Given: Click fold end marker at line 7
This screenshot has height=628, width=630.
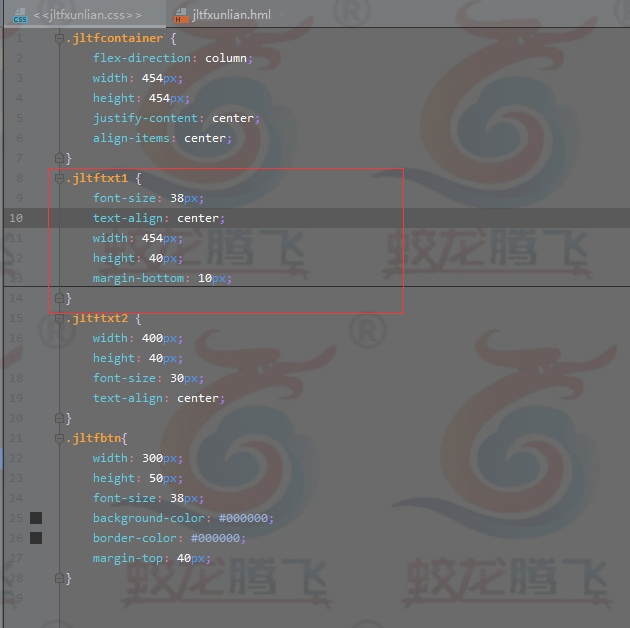Looking at the screenshot, I should [x=59, y=158].
